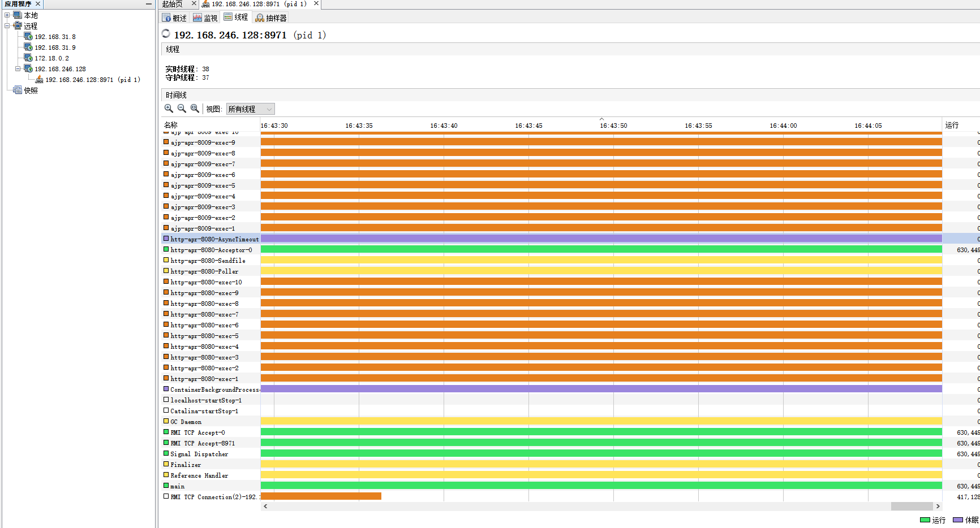The width and height of the screenshot is (980, 528).
Task: Collapse the 远程 tree node
Action: click(7, 26)
